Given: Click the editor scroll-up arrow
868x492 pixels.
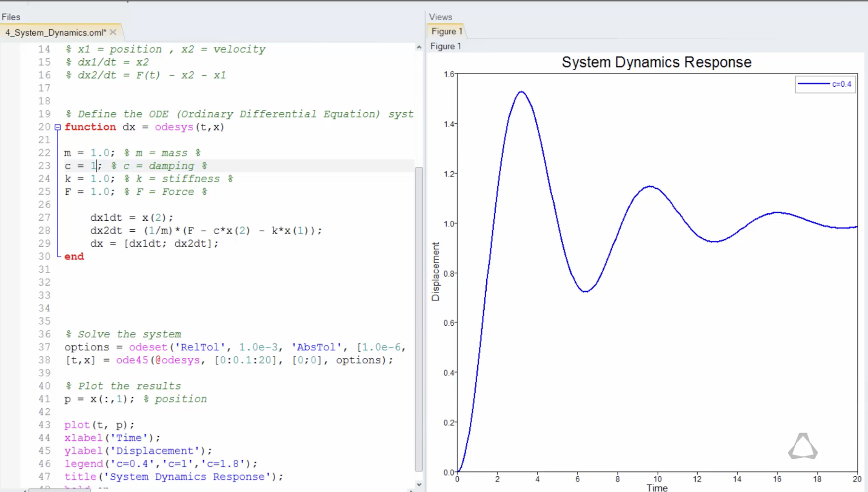Looking at the screenshot, I should (x=419, y=47).
